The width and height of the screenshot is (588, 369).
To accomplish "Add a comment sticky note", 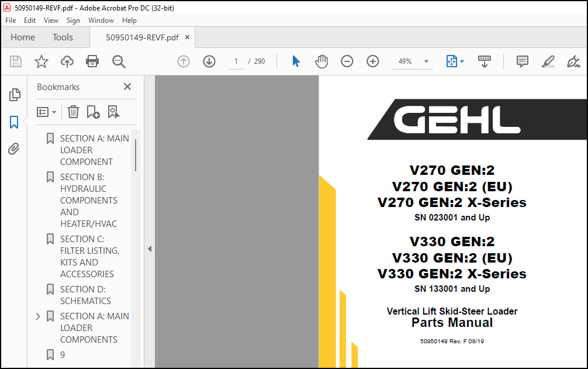I will point(523,61).
